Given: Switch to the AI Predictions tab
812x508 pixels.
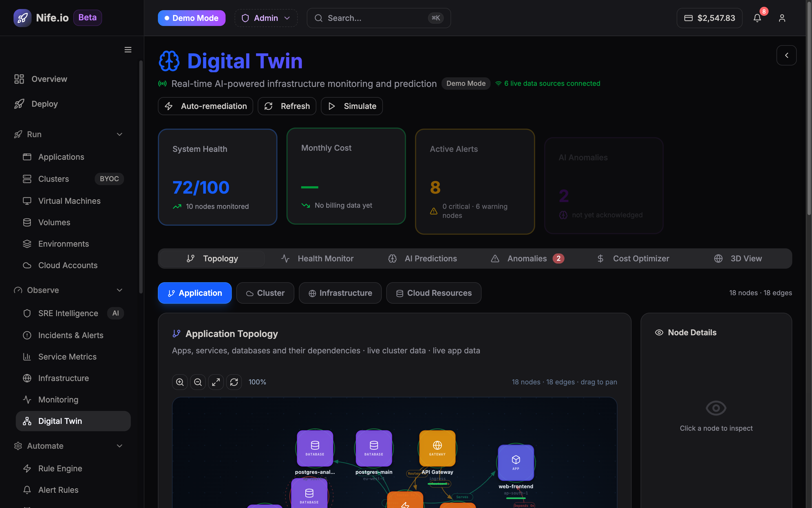Looking at the screenshot, I should [x=423, y=258].
